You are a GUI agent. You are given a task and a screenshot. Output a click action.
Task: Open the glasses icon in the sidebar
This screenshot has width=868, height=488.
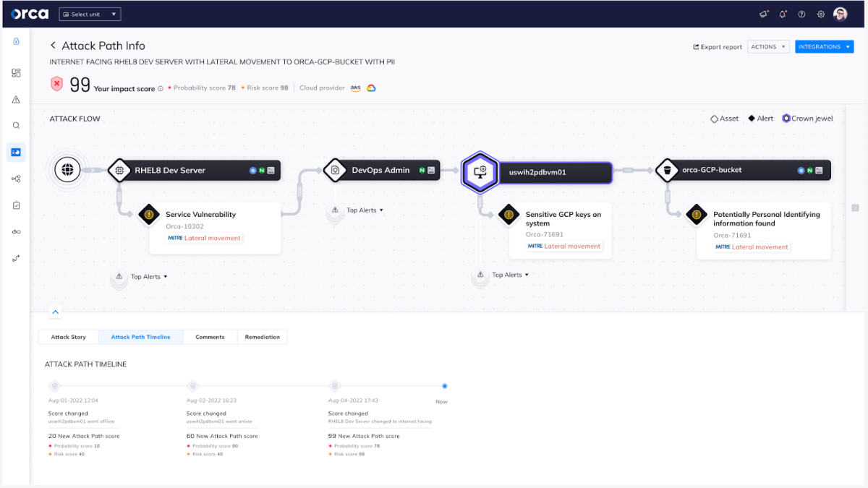click(x=16, y=231)
